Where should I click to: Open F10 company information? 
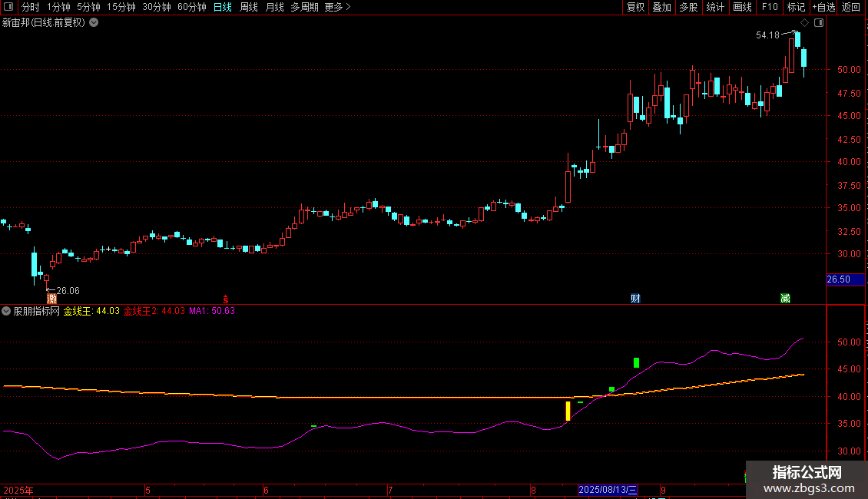tap(770, 7)
